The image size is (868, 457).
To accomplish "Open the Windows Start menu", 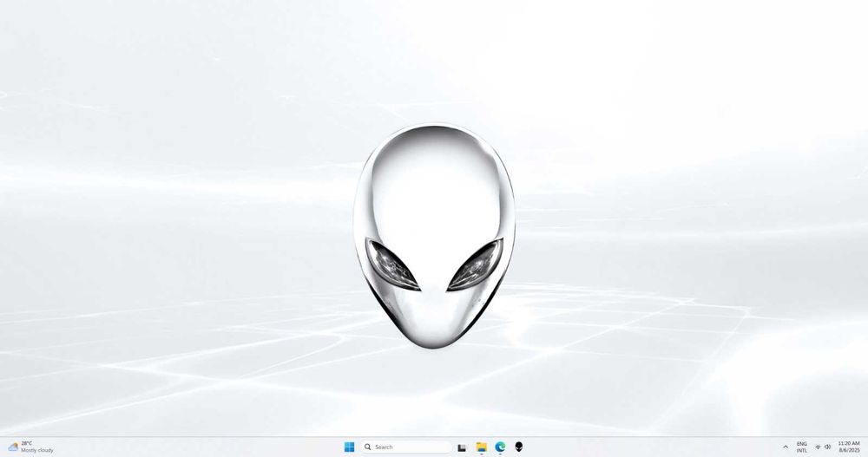I will coord(349,447).
